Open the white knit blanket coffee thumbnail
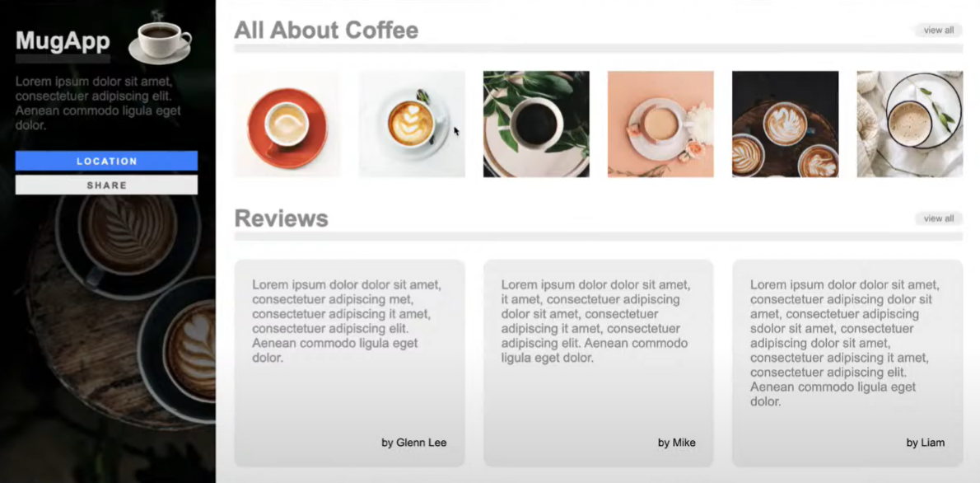The height and width of the screenshot is (483, 980). [x=910, y=124]
